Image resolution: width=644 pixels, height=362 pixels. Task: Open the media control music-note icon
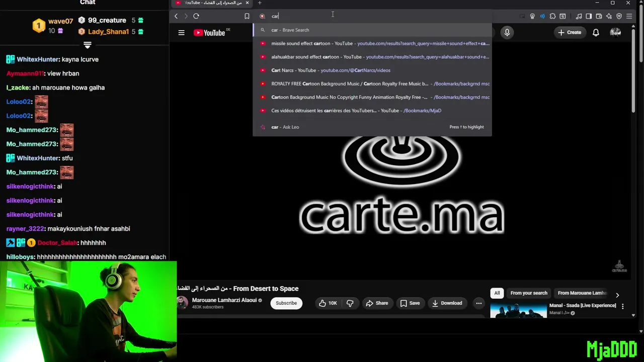pyautogui.click(x=579, y=16)
